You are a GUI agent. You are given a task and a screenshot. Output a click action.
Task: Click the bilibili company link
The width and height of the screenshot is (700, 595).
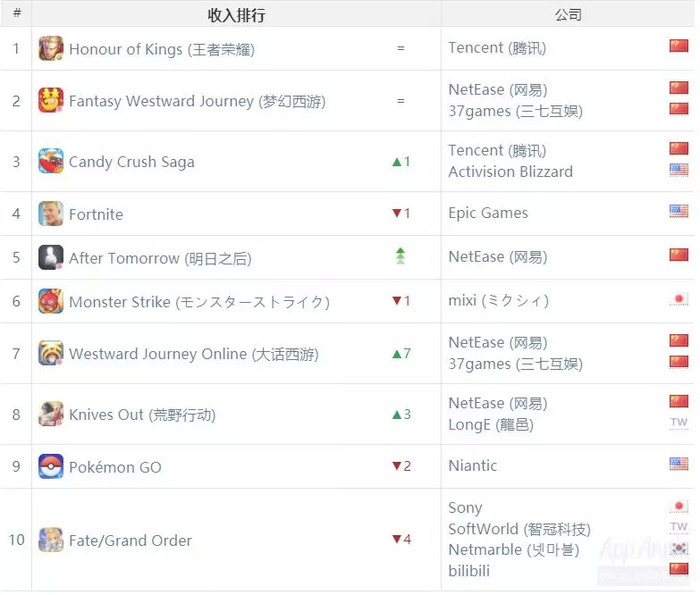coord(469,570)
